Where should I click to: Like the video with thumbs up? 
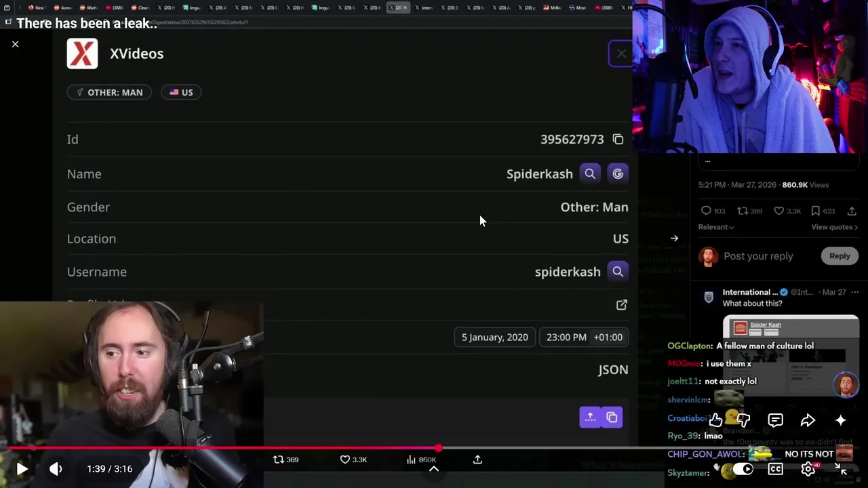tap(715, 421)
